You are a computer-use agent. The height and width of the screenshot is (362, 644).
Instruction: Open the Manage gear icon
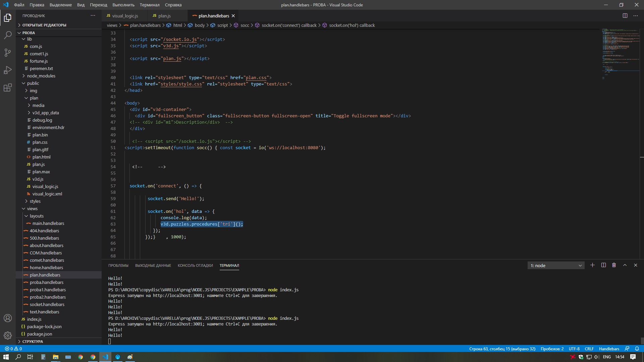8,336
